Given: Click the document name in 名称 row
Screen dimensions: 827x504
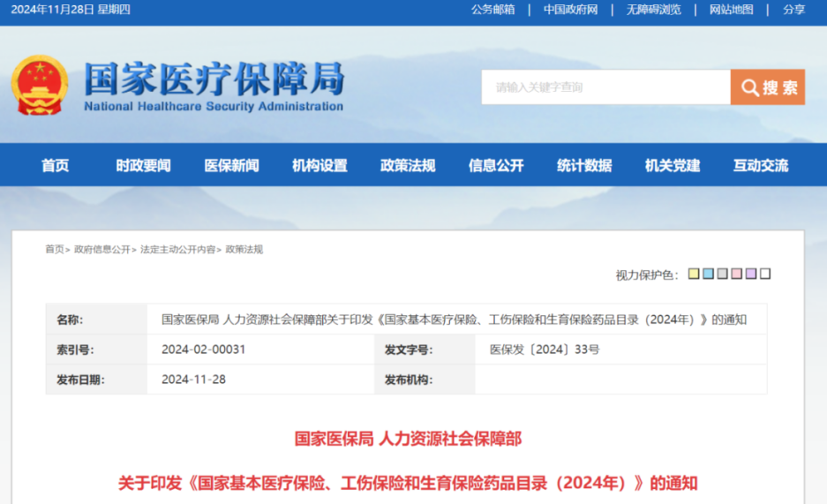Looking at the screenshot, I should coord(455,320).
